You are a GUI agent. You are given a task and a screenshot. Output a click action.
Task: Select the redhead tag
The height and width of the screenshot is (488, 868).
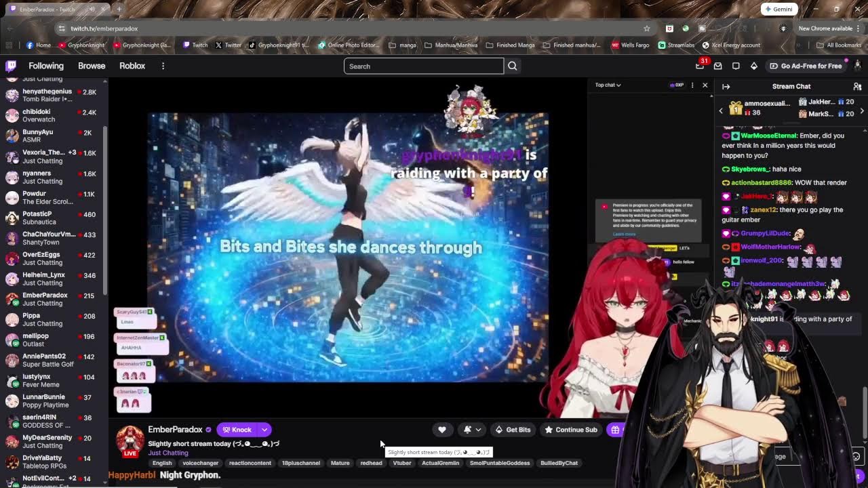point(371,463)
